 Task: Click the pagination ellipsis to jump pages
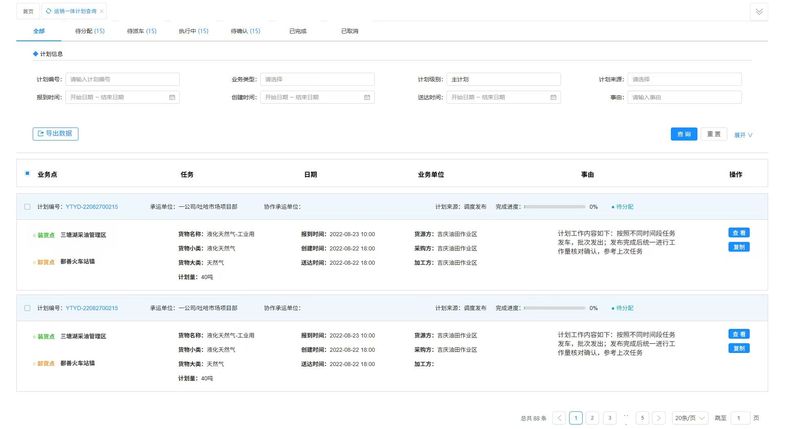pos(626,417)
